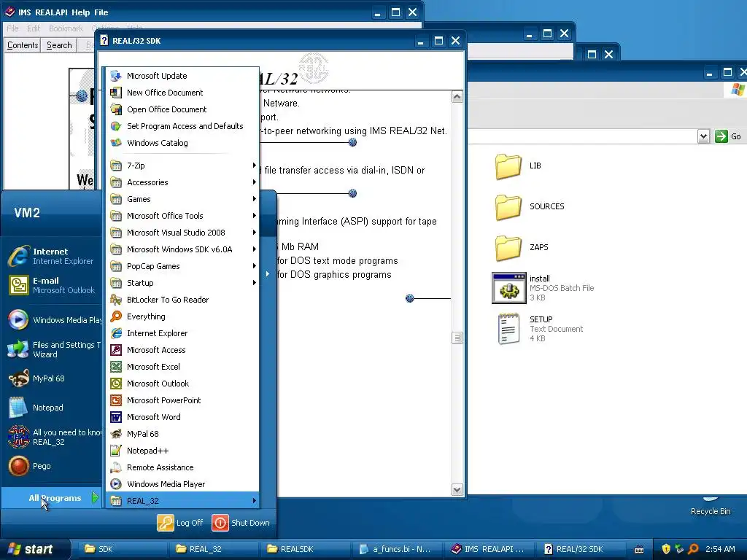Image resolution: width=747 pixels, height=560 pixels.
Task: Open Files and Settings Transfer Wizard
Action: pos(53,349)
